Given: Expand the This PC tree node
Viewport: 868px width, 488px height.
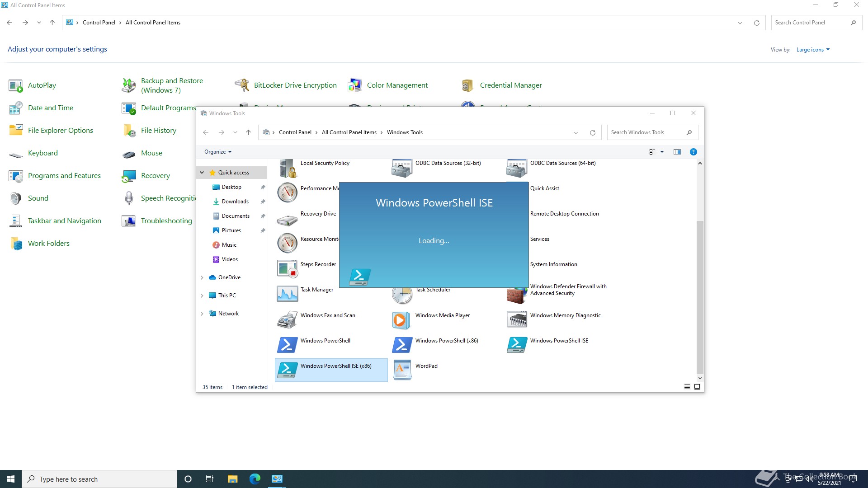Looking at the screenshot, I should [x=202, y=296].
